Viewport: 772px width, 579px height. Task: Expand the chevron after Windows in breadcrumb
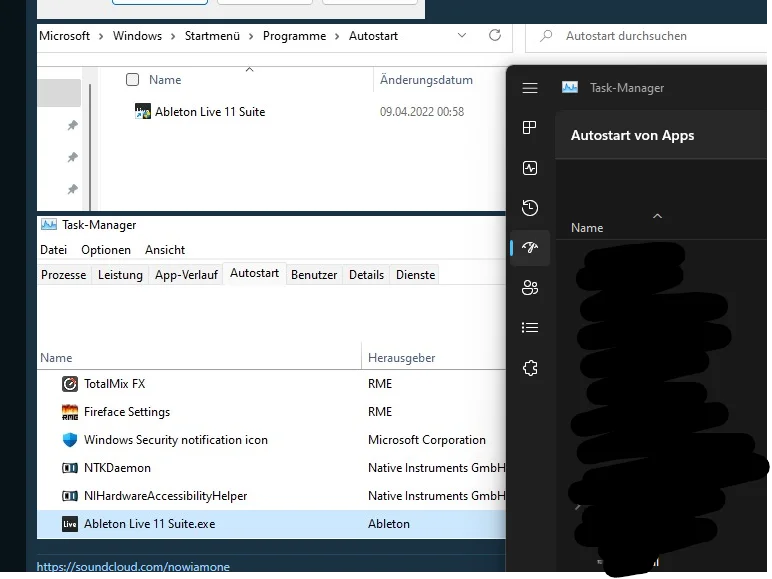coord(173,36)
